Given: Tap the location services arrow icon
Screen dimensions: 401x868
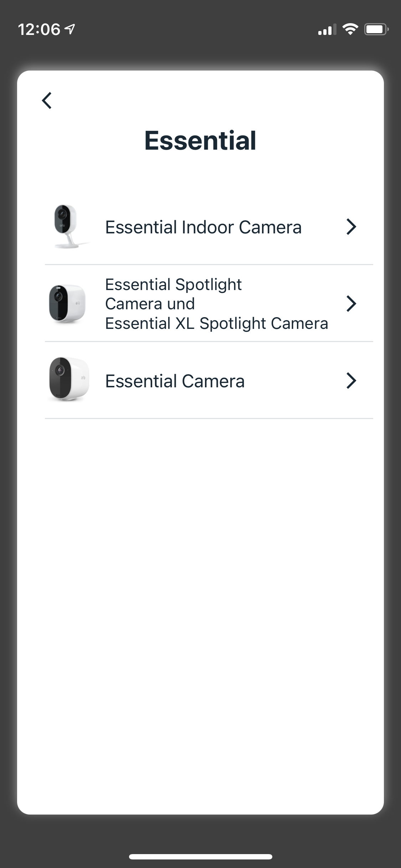Looking at the screenshot, I should click(70, 29).
